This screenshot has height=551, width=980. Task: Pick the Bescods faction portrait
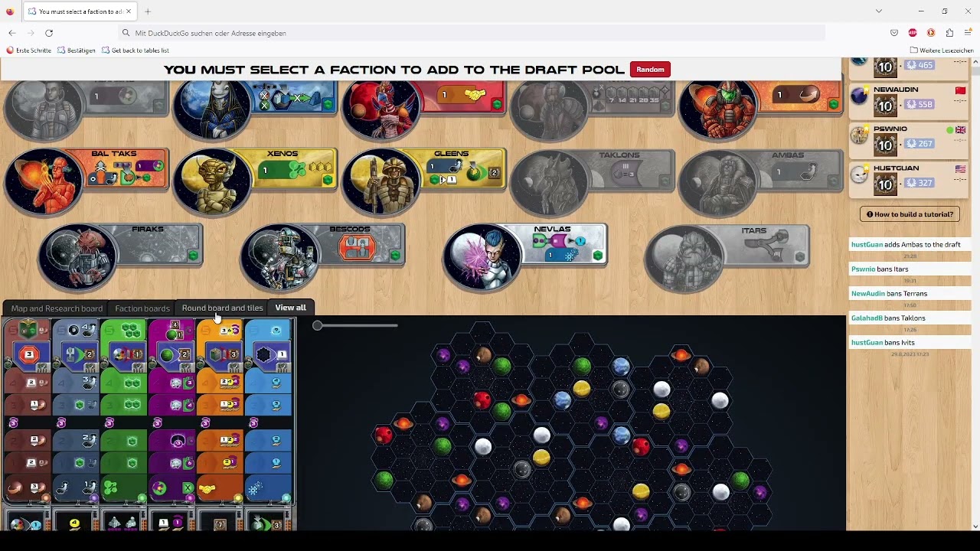click(280, 257)
